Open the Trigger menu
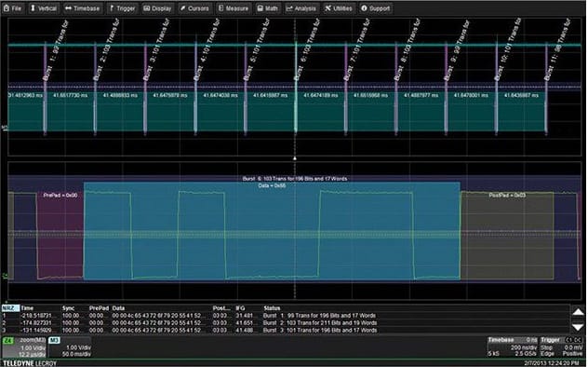 [122, 8]
